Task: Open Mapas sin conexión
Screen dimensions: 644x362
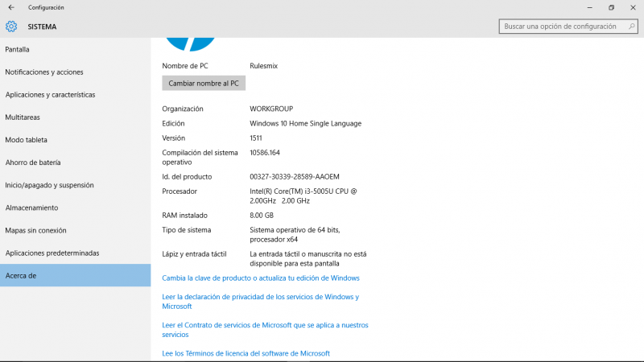Action: pos(75,230)
